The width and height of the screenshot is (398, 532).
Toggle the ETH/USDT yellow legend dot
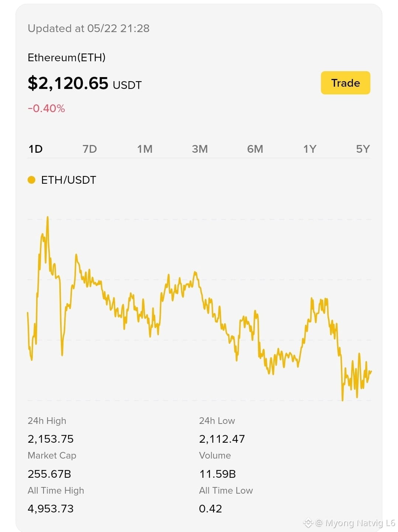pos(31,180)
